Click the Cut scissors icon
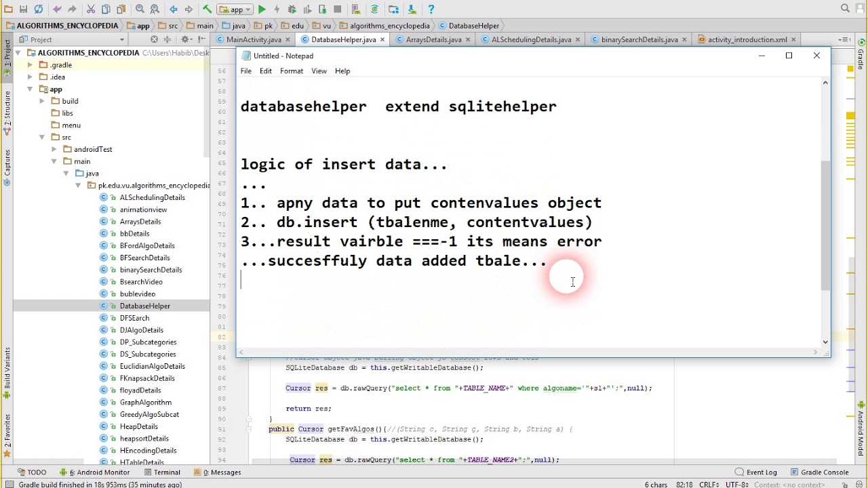The image size is (868, 488). coord(91,9)
